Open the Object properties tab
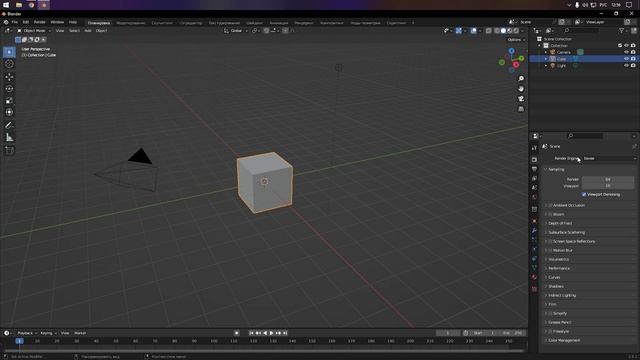 click(534, 221)
